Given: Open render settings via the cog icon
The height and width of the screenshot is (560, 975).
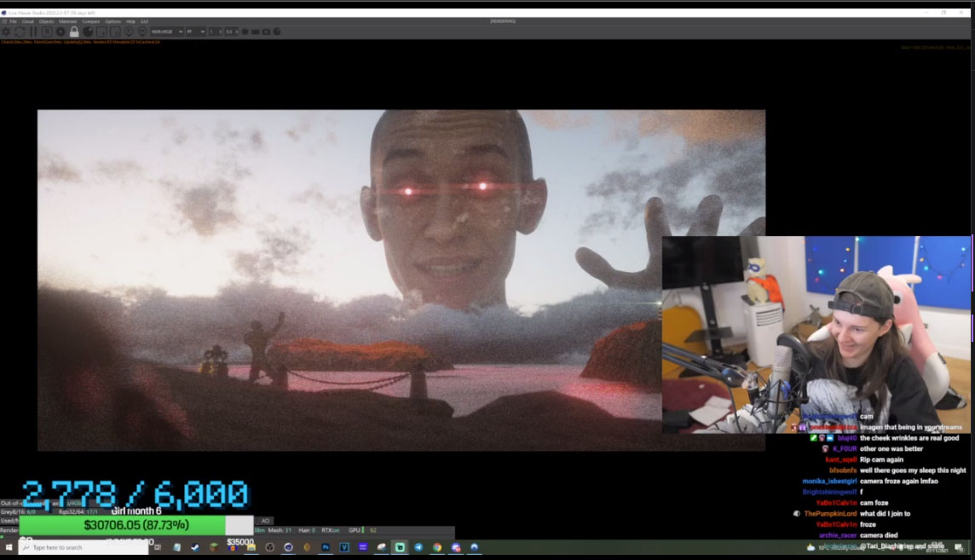Looking at the screenshot, I should [x=61, y=32].
